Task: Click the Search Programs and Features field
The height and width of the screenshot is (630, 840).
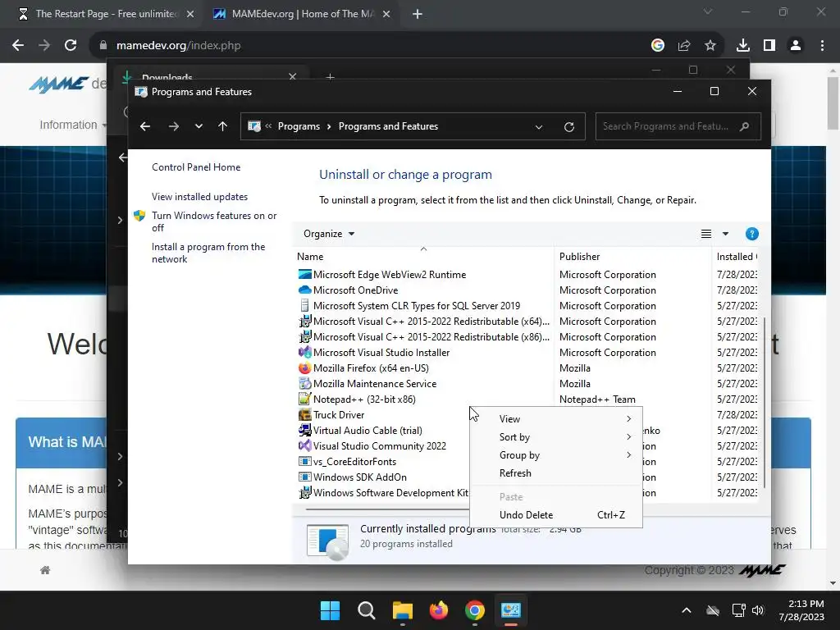Action: click(x=665, y=126)
